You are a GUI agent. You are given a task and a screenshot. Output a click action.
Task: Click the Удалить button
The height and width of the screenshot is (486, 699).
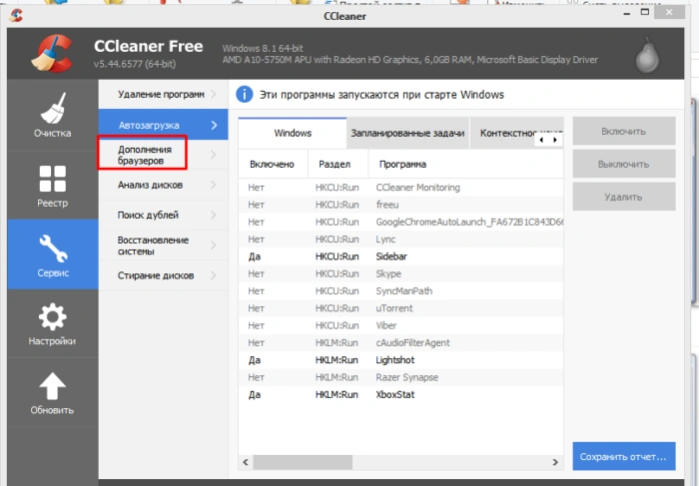point(624,197)
